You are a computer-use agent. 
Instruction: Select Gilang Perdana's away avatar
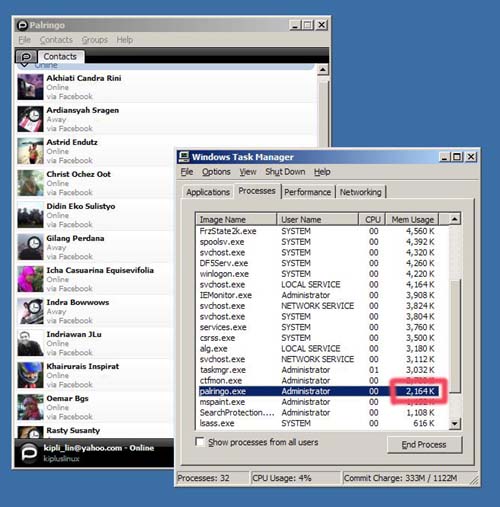30,247
